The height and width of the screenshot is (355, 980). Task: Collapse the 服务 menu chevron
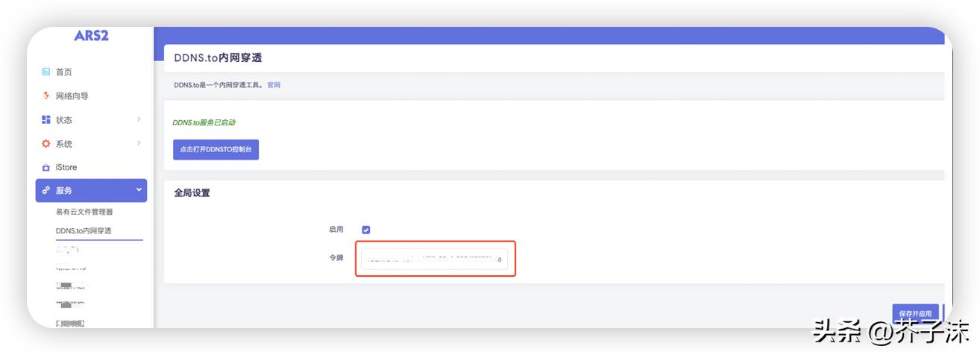pyautogui.click(x=139, y=190)
